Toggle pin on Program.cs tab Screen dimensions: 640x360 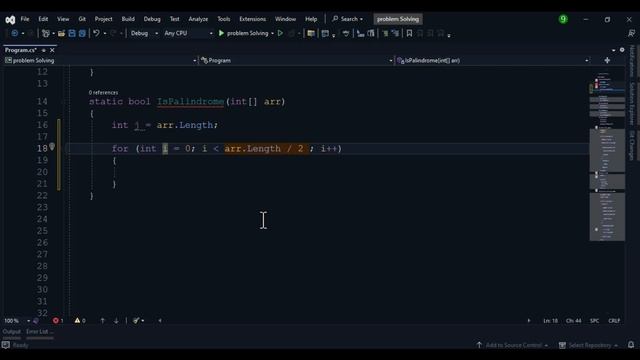[44, 50]
